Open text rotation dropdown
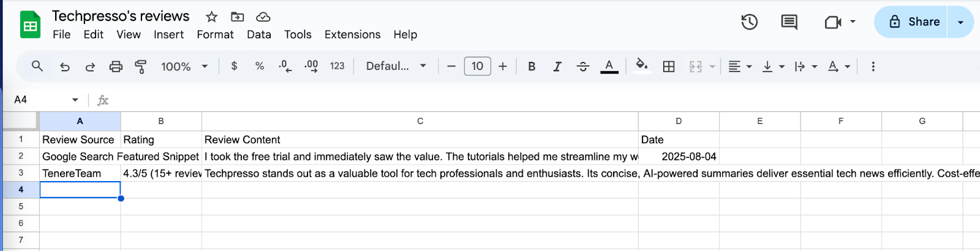 [839, 66]
